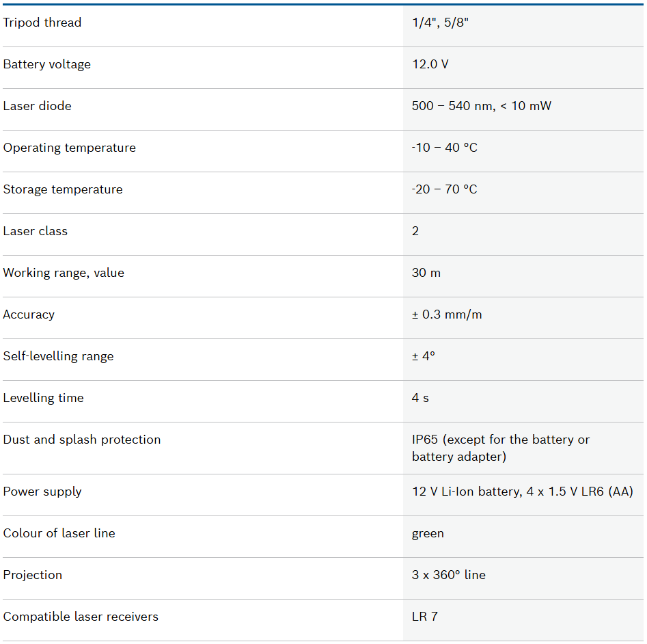
Task: Click the "± 0.3 mm/m" accuracy value
Action: [x=447, y=314]
